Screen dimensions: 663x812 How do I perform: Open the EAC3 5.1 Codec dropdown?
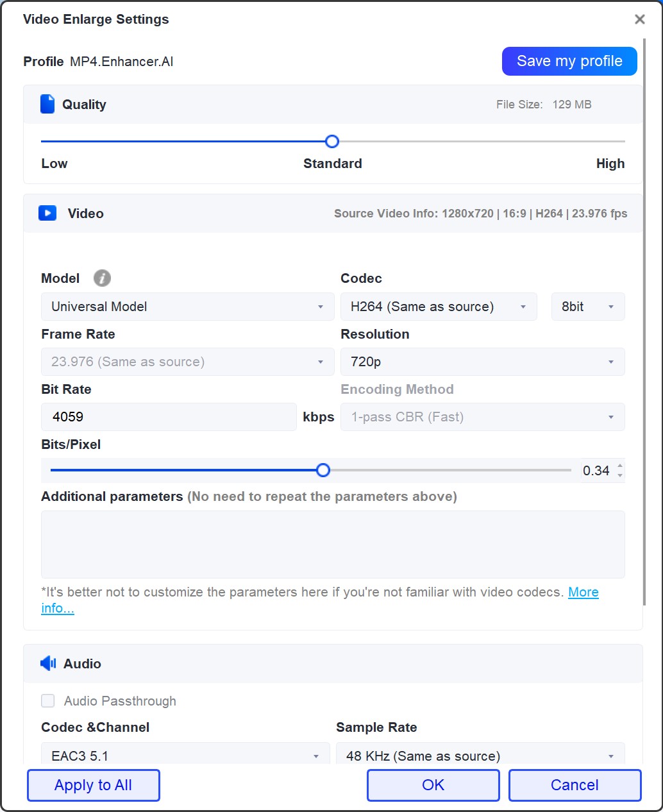click(184, 756)
